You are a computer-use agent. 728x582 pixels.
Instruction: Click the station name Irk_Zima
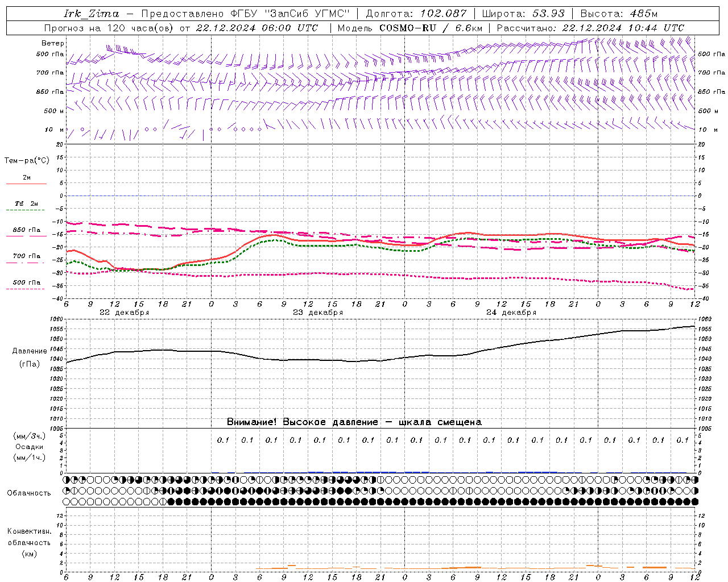[x=91, y=14]
